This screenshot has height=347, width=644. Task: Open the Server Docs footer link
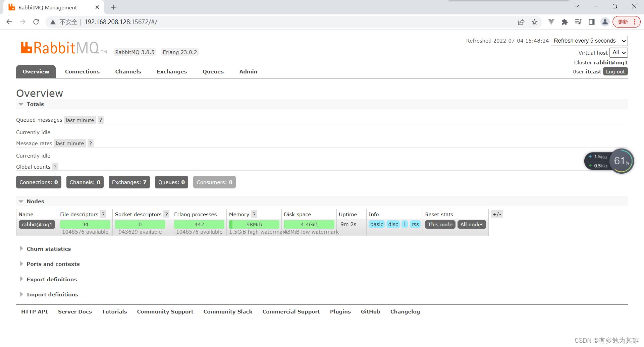point(75,311)
